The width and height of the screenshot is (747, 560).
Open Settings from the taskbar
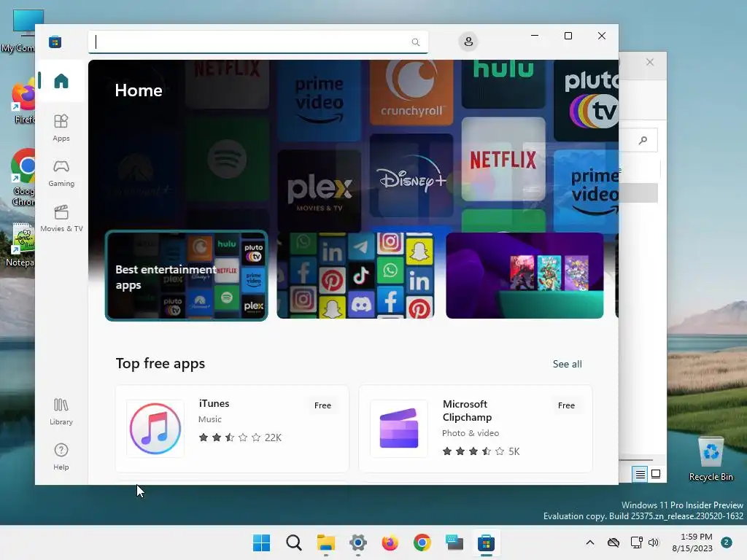click(357, 542)
